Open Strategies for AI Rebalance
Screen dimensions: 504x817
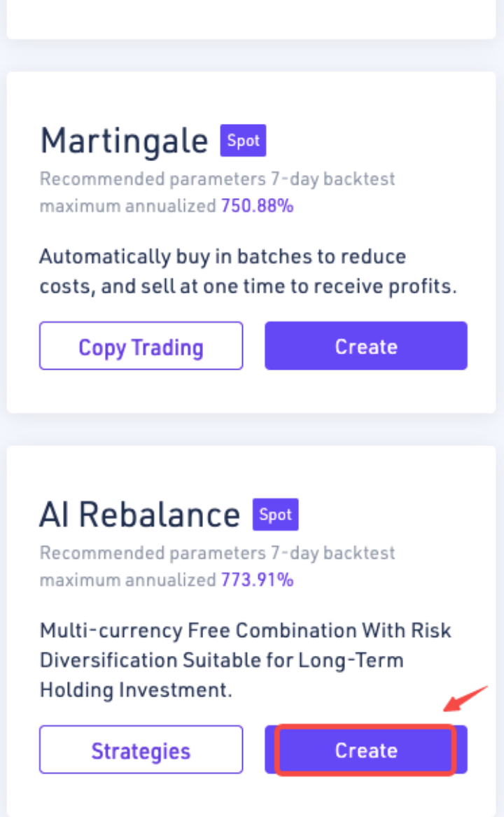(x=141, y=750)
